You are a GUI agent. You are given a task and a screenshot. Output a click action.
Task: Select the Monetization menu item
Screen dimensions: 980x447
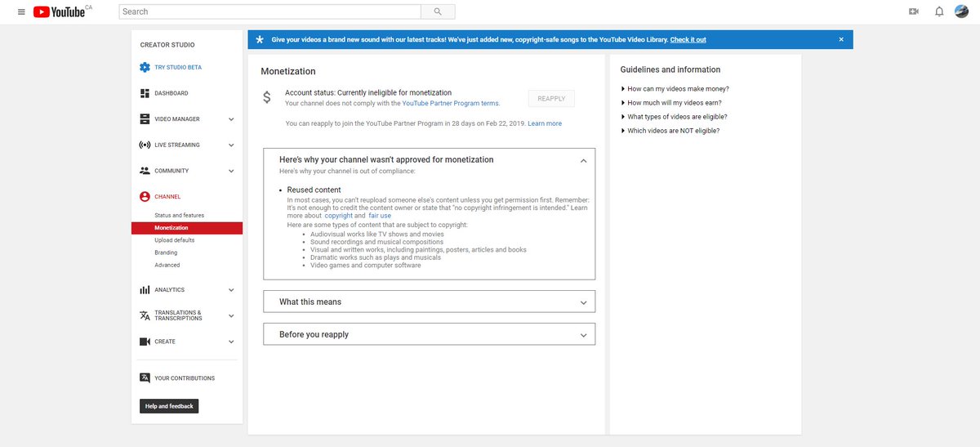pyautogui.click(x=187, y=228)
